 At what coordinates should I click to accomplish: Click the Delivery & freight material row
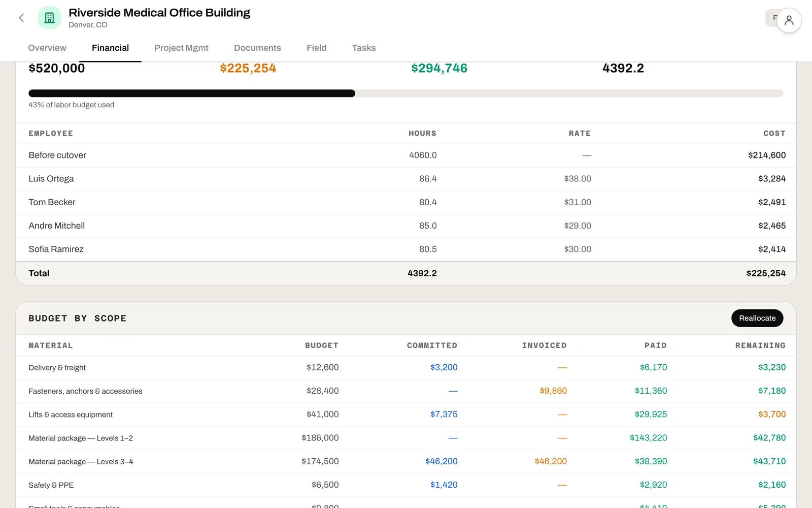pyautogui.click(x=406, y=367)
